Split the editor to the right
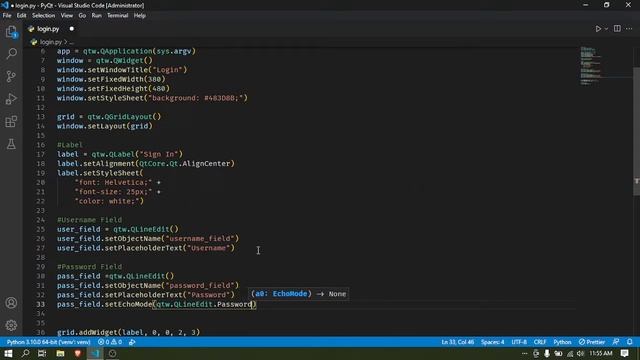The width and height of the screenshot is (640, 360). [x=617, y=29]
